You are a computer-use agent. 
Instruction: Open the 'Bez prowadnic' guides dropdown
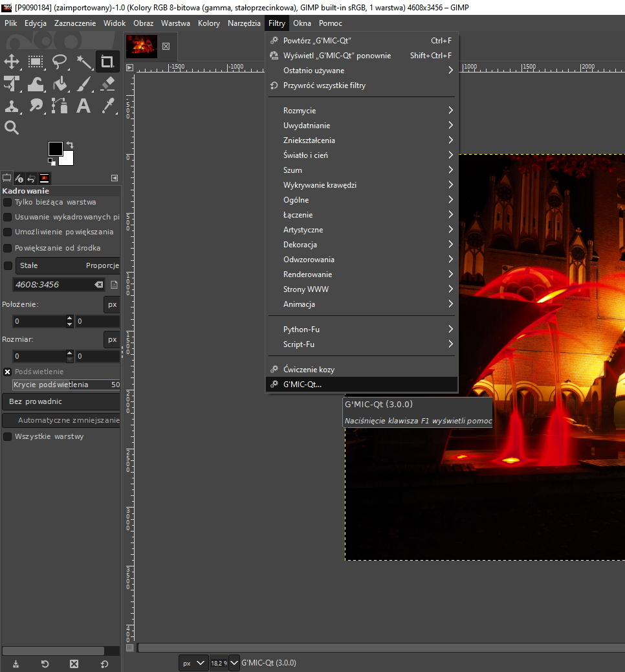(x=61, y=401)
